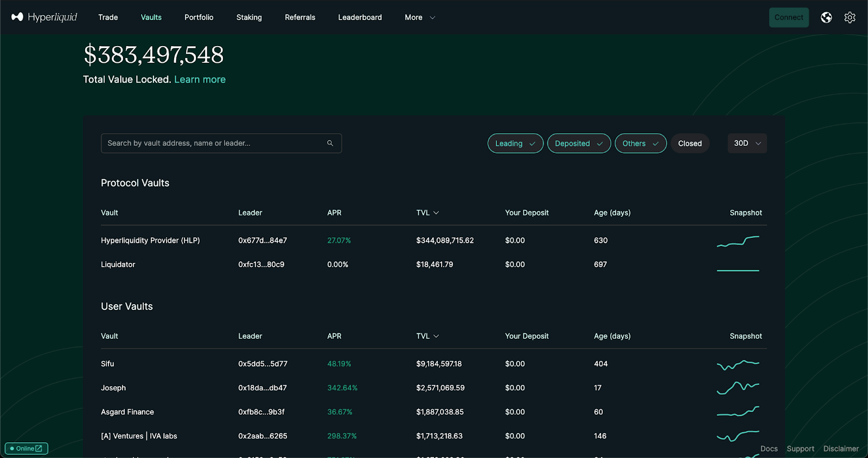The image size is (868, 458).
Task: Click the Sifu vault snapshot chart
Action: (x=738, y=364)
